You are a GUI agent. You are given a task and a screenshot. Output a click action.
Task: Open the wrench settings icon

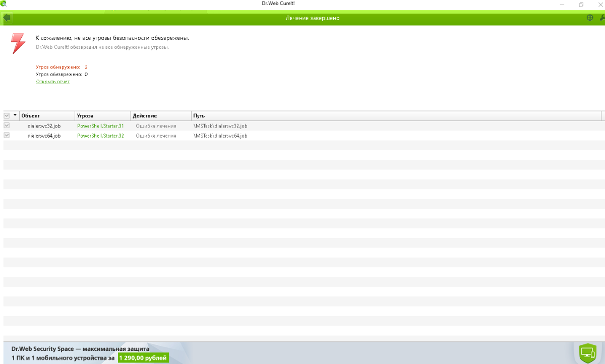[602, 18]
